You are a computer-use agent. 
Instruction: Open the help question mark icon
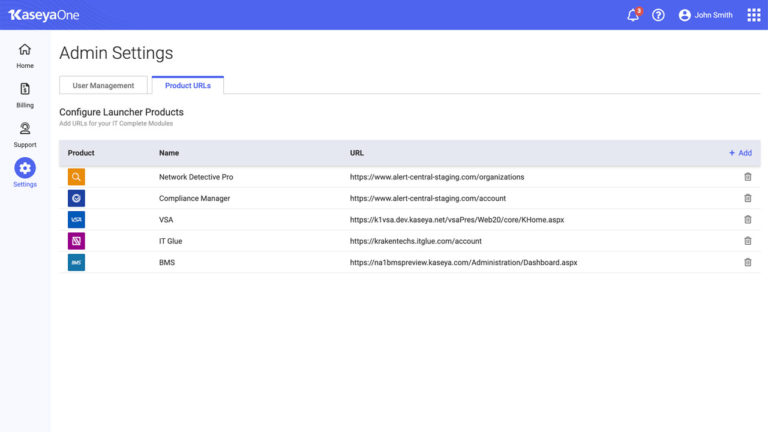click(658, 15)
